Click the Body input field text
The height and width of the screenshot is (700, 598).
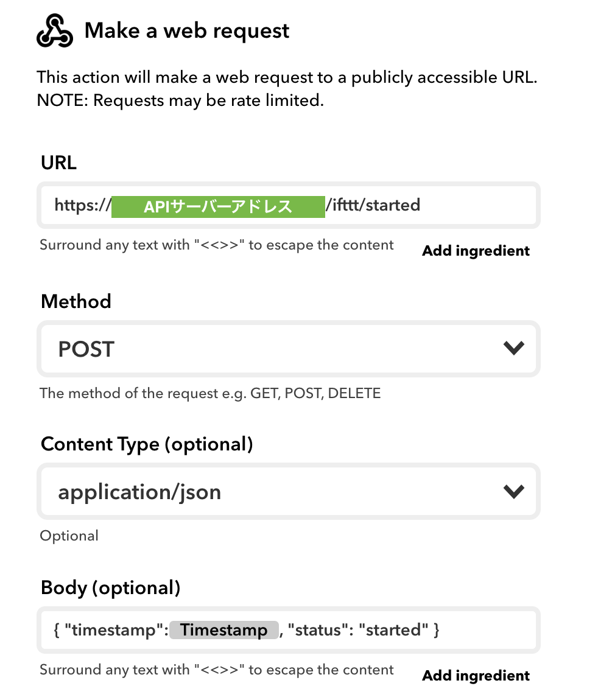289,630
